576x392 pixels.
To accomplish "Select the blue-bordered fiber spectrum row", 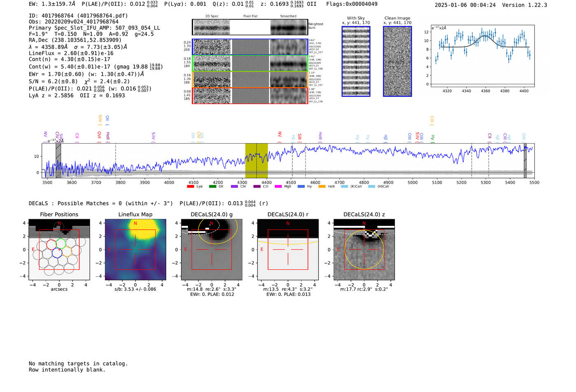I will tap(250, 47).
